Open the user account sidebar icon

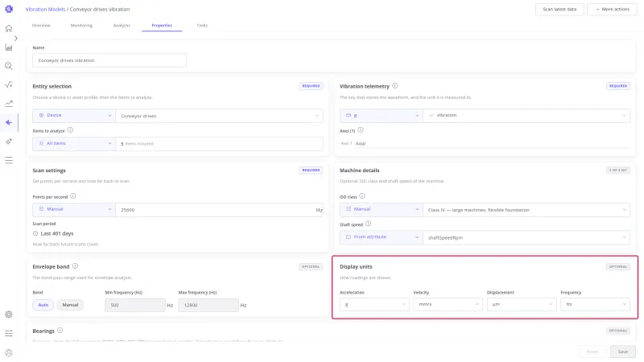click(9, 352)
